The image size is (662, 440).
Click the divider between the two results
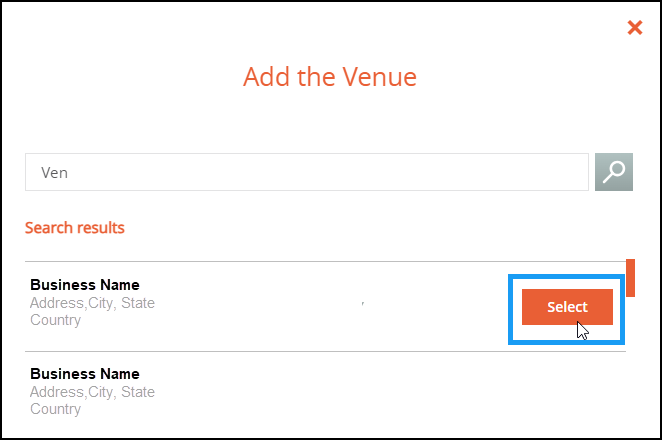tap(325, 351)
